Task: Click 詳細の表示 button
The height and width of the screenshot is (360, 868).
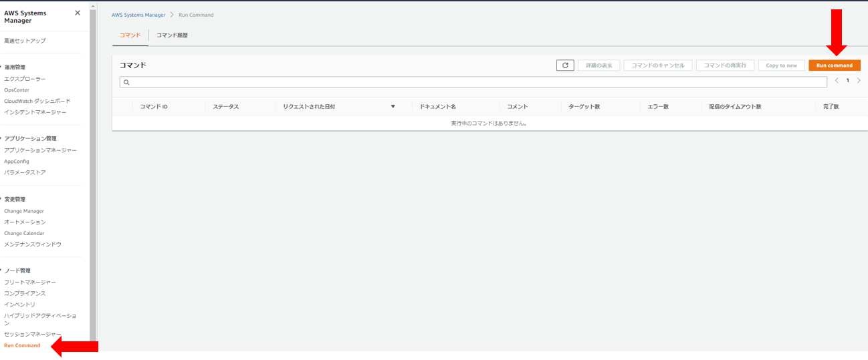Action: pyautogui.click(x=599, y=65)
